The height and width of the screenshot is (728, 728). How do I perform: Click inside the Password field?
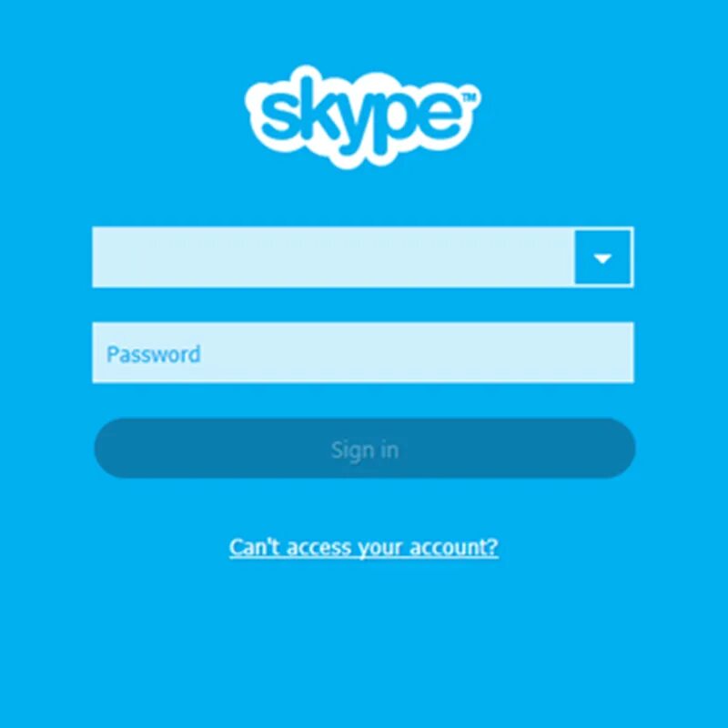tap(363, 353)
